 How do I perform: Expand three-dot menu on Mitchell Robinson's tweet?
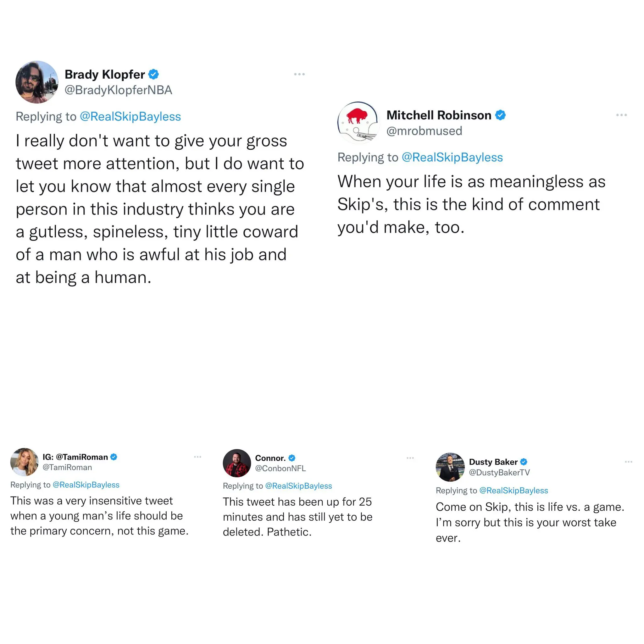(x=621, y=115)
